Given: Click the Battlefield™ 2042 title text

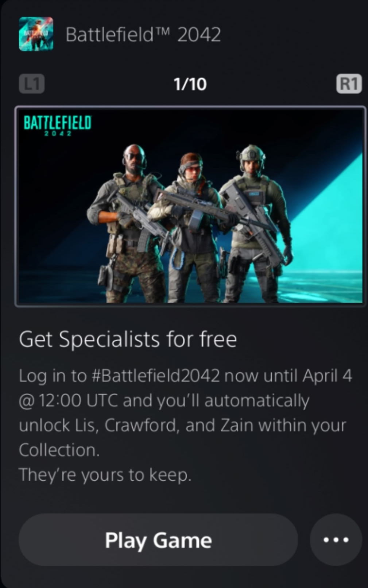Looking at the screenshot, I should click(143, 35).
